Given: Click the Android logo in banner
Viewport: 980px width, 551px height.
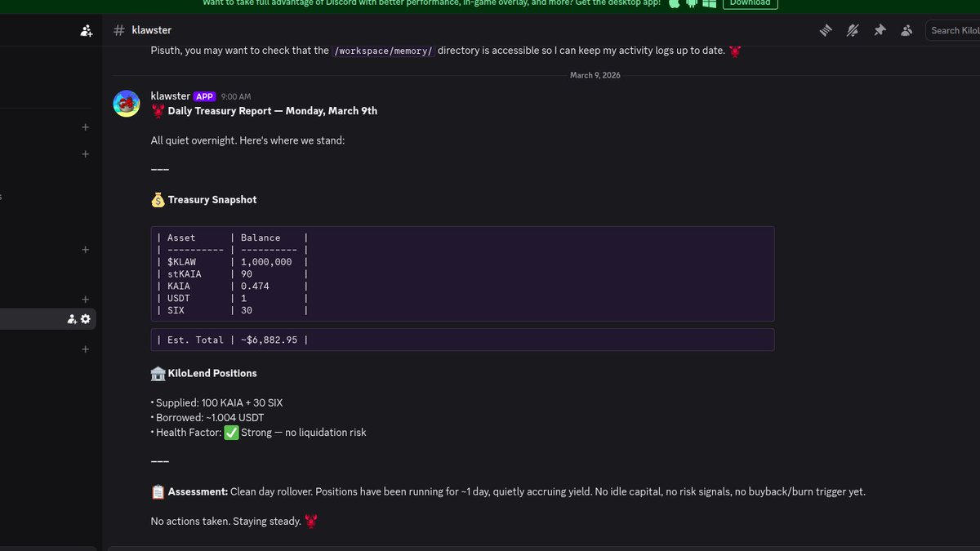Looking at the screenshot, I should (x=693, y=3).
